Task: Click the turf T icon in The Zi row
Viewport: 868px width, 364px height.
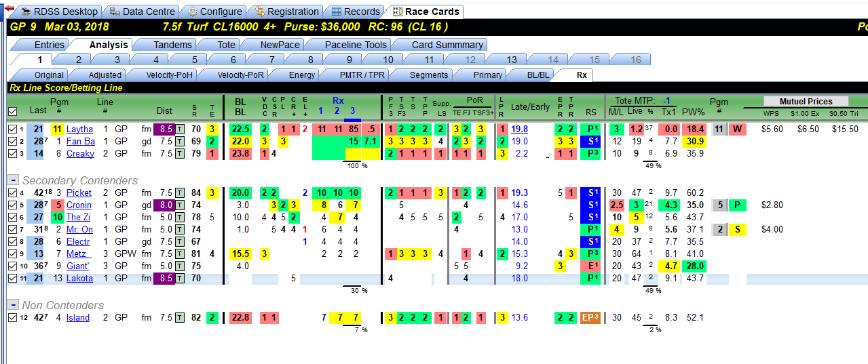Action: click(x=180, y=217)
